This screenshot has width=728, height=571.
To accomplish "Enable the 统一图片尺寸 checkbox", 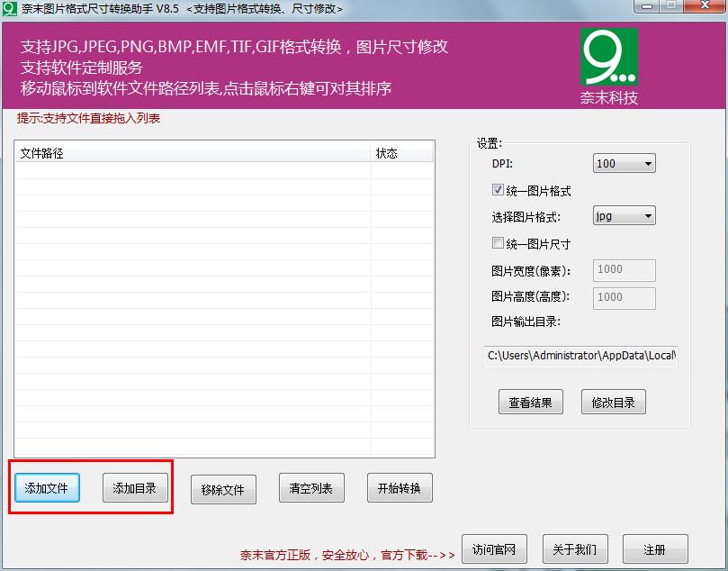I will 498,243.
